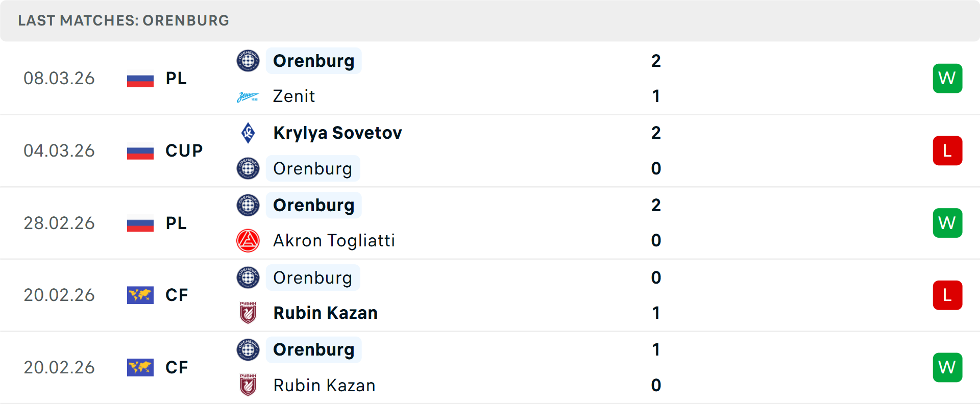Select the CUP competition label
The height and width of the screenshot is (404, 980).
coord(184,151)
